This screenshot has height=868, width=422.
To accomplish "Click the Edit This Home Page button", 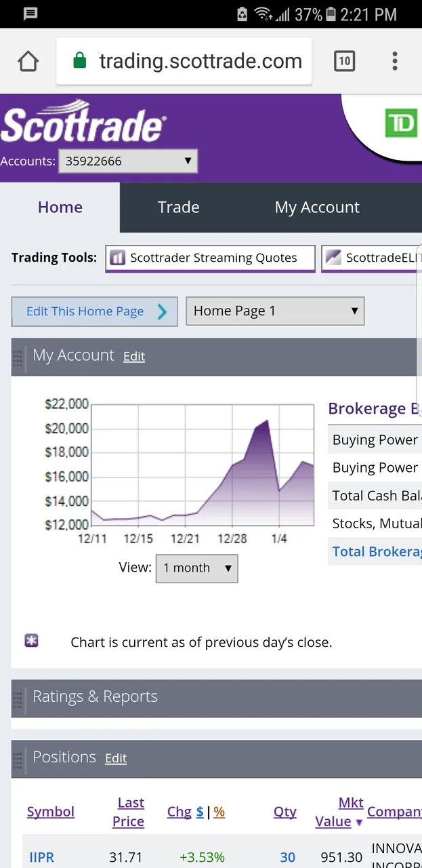I will click(95, 311).
